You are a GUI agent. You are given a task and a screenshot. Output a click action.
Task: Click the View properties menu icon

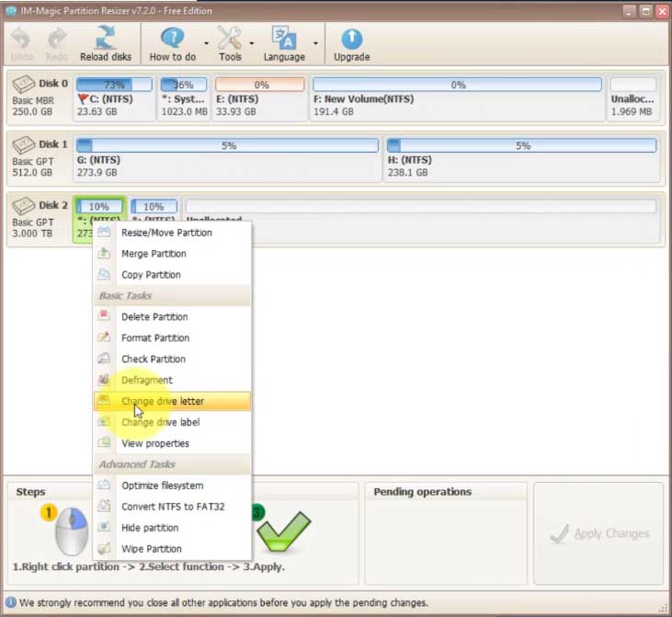pyautogui.click(x=104, y=442)
